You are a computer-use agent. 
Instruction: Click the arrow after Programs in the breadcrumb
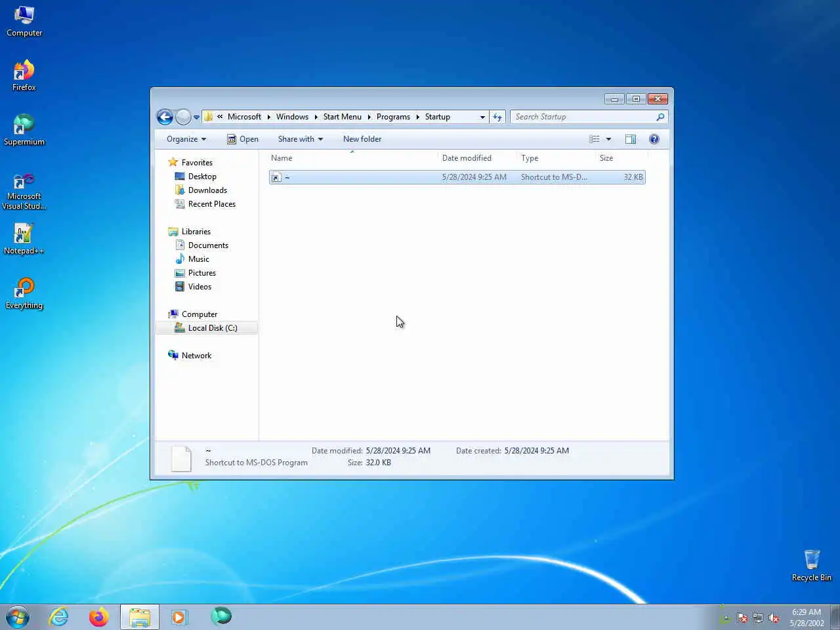click(x=417, y=117)
